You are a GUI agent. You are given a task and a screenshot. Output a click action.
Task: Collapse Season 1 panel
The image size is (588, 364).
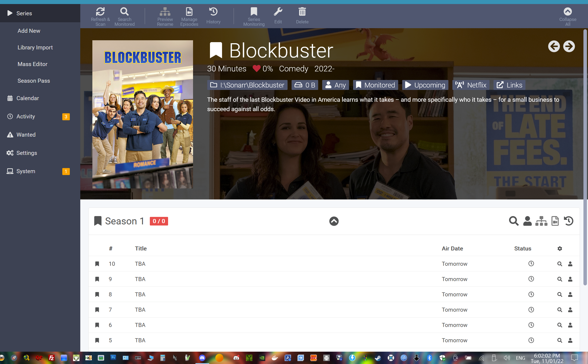tap(334, 221)
